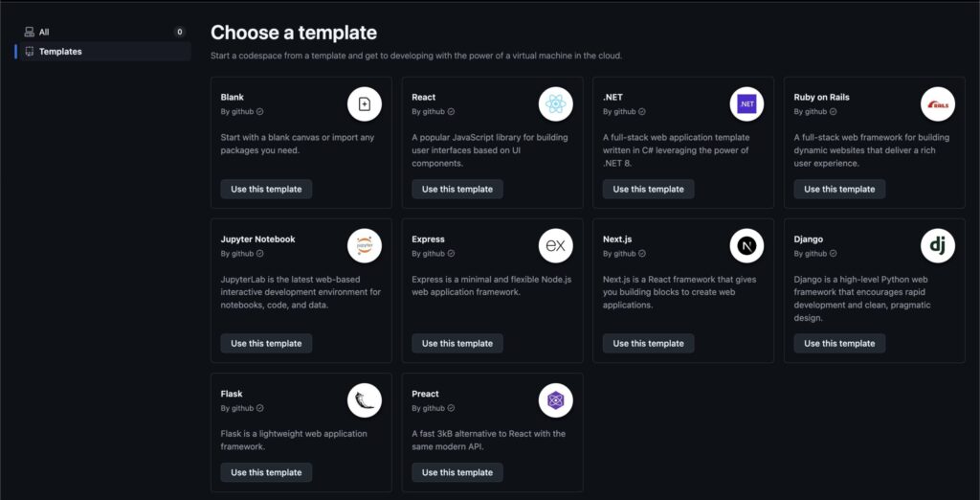Click the React atom logo icon
980x500 pixels.
(x=556, y=103)
